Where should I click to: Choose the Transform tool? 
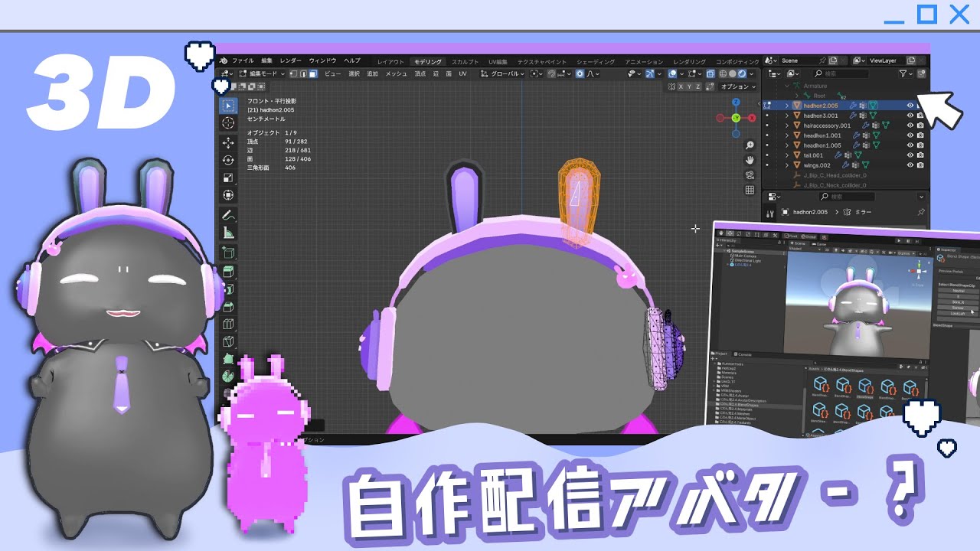pos(228,195)
